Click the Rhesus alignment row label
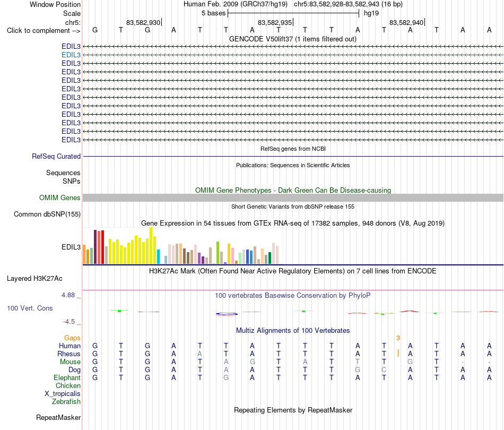 pos(69,354)
